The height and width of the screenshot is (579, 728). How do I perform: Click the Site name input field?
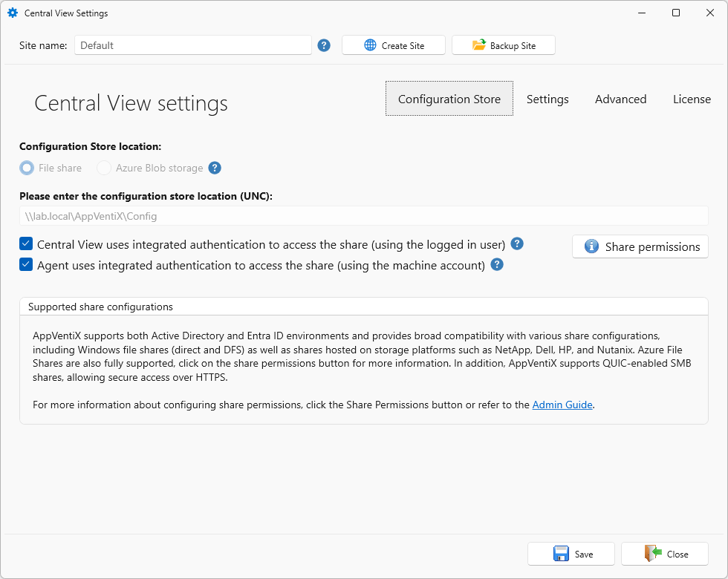(193, 45)
